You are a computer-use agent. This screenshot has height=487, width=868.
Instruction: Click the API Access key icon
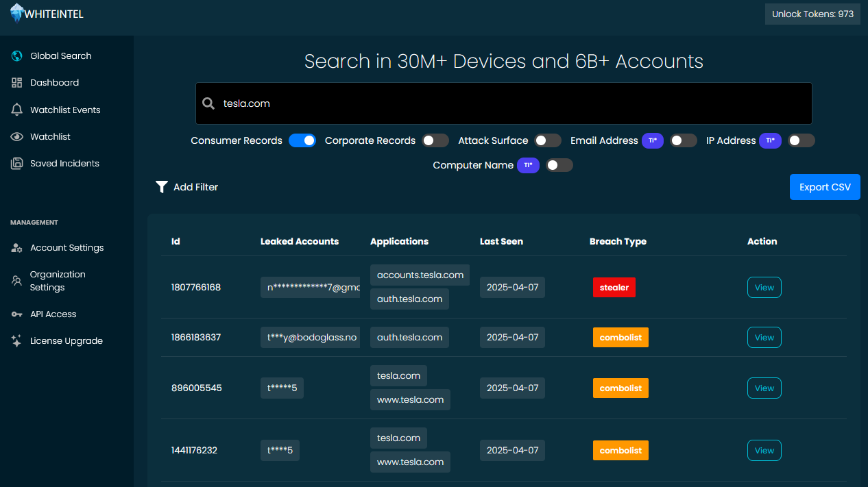(x=17, y=314)
